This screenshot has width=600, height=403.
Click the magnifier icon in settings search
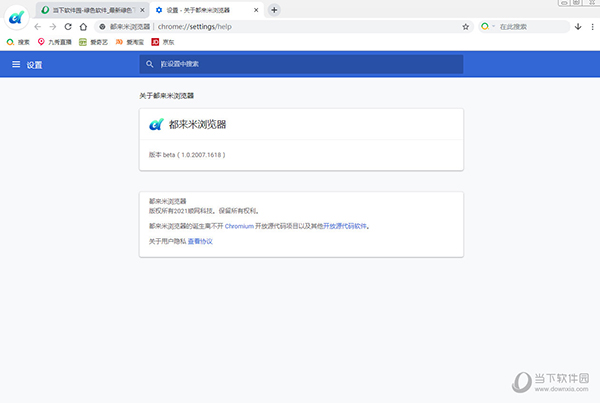click(x=150, y=64)
